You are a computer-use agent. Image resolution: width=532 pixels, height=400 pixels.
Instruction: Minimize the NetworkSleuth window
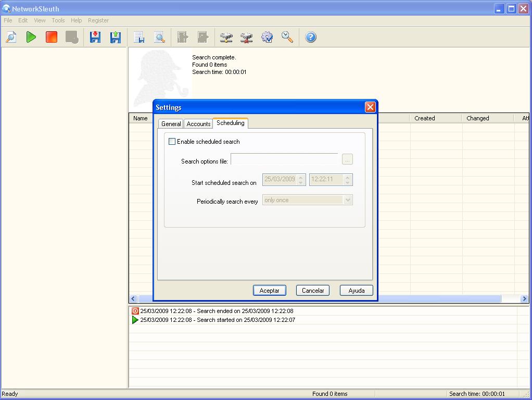point(499,8)
